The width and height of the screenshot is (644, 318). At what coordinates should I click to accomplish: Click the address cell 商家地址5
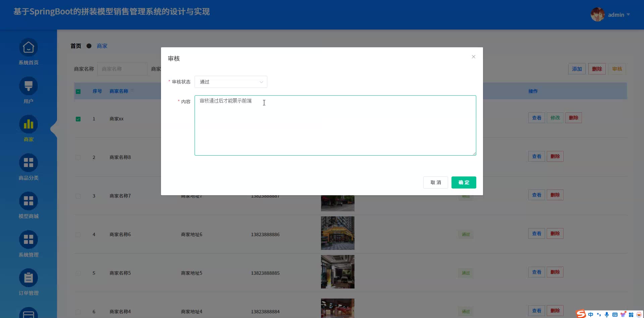(x=192, y=273)
